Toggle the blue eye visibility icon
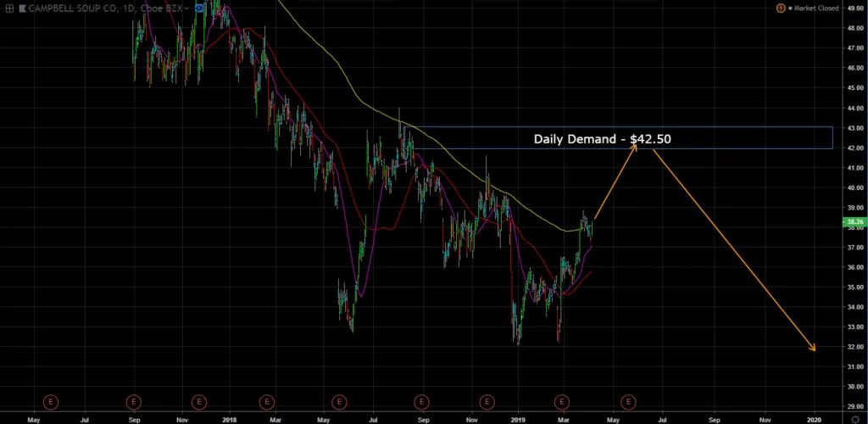This screenshot has width=868, height=424. tap(200, 8)
